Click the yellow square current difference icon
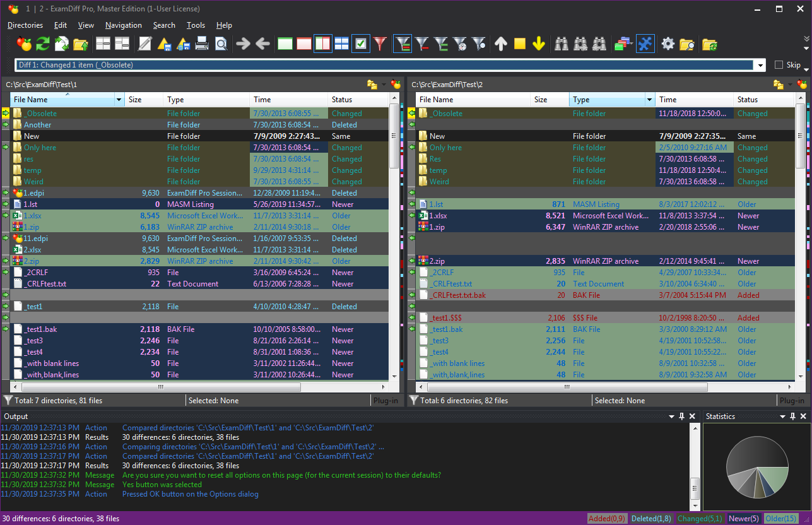This screenshot has height=525, width=812. point(520,44)
